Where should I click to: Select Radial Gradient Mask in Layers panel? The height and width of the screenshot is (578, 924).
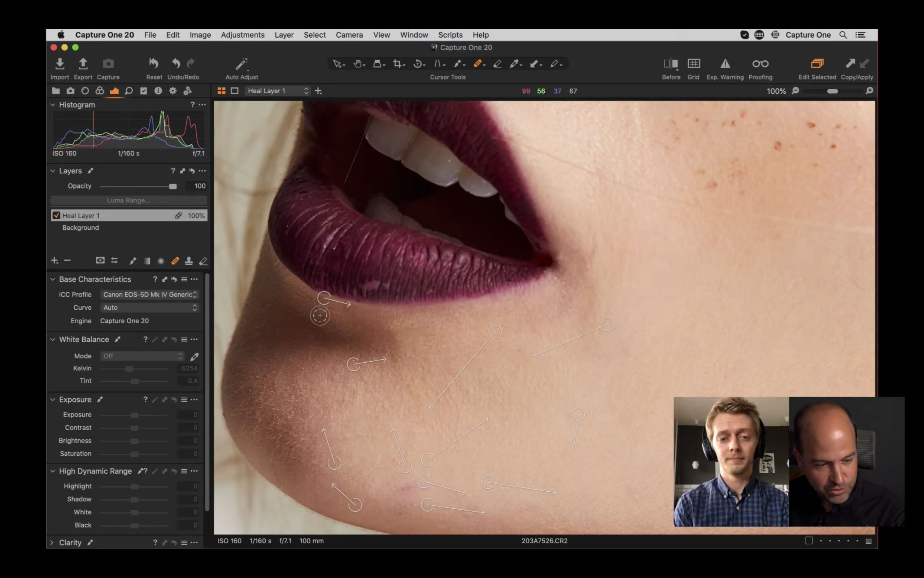pyautogui.click(x=161, y=261)
